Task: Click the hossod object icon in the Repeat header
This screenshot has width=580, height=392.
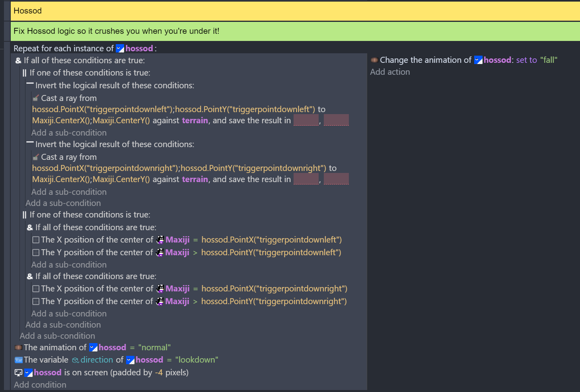Action: point(120,49)
